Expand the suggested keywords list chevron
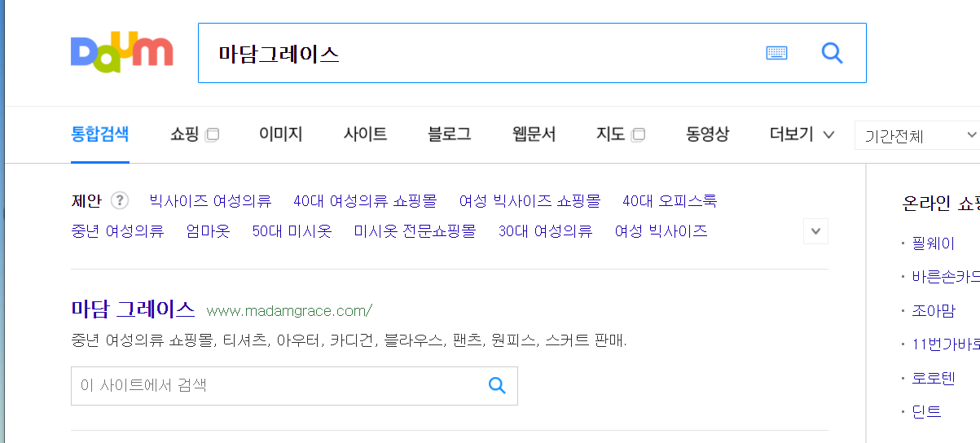Image resolution: width=980 pixels, height=443 pixels. click(x=816, y=231)
